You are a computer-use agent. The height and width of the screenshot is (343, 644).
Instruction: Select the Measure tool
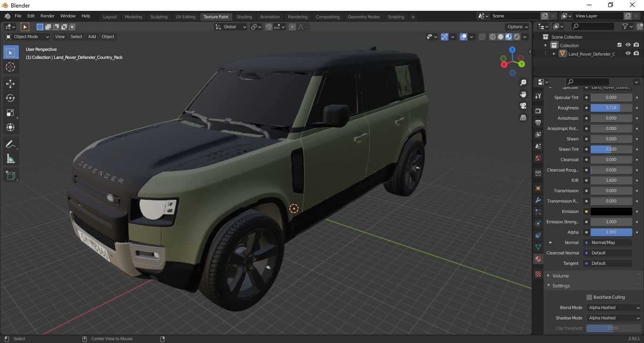[11, 158]
